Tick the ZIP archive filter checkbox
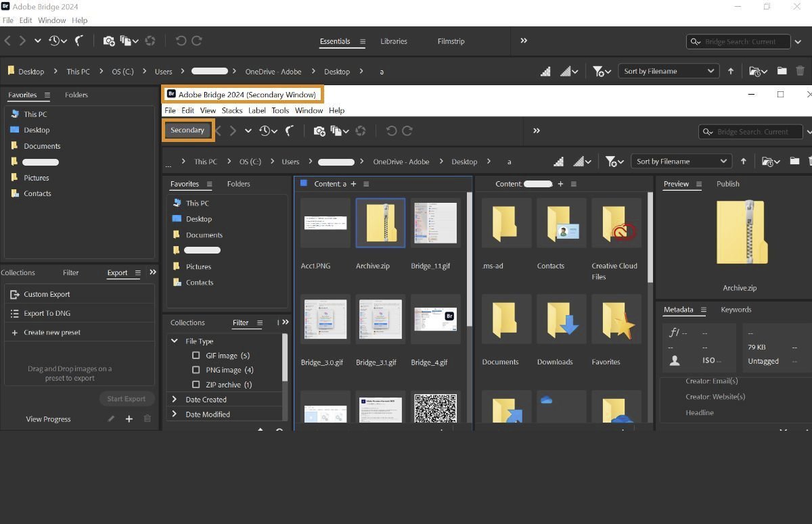 click(x=196, y=385)
